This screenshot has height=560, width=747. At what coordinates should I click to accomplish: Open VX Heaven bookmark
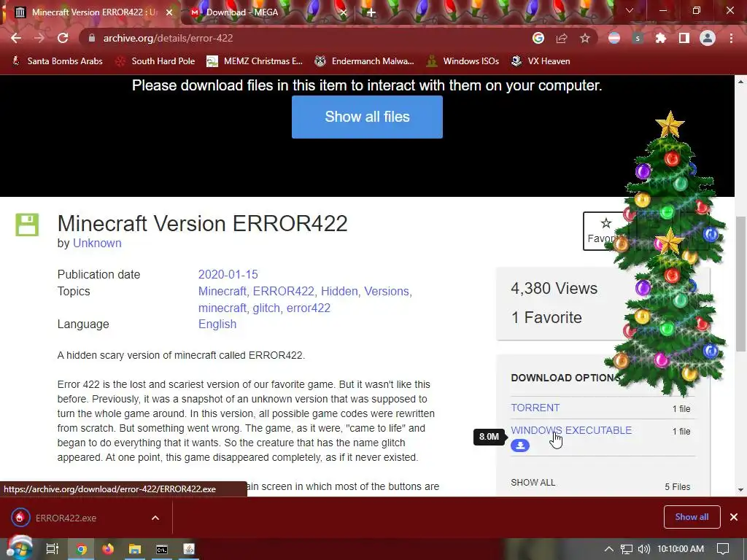click(x=541, y=61)
